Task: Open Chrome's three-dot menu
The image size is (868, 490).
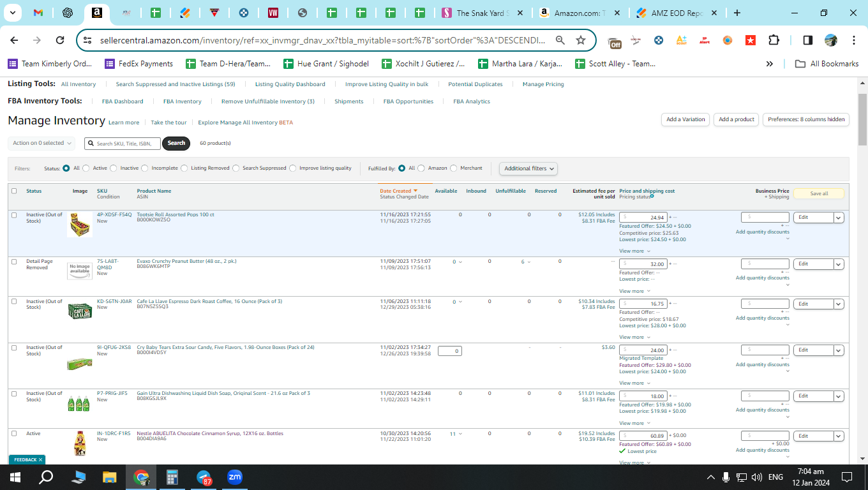Action: click(854, 40)
